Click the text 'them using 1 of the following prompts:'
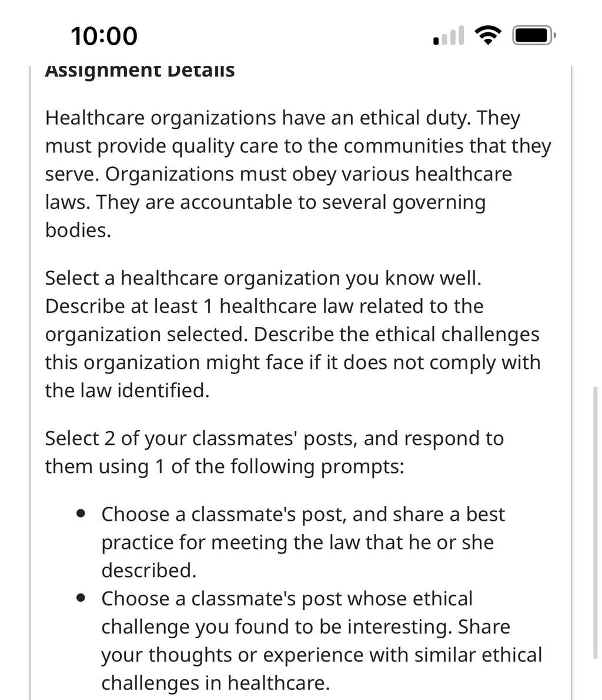The width and height of the screenshot is (602, 700). (224, 467)
